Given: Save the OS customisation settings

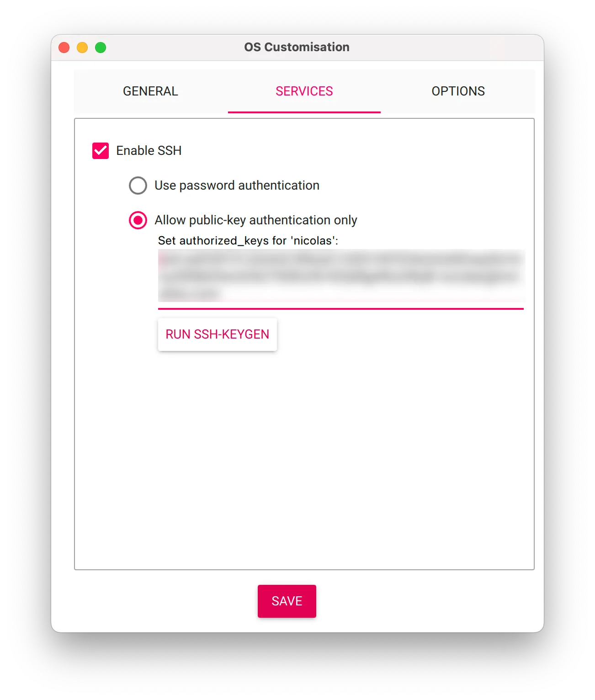Looking at the screenshot, I should pyautogui.click(x=287, y=601).
